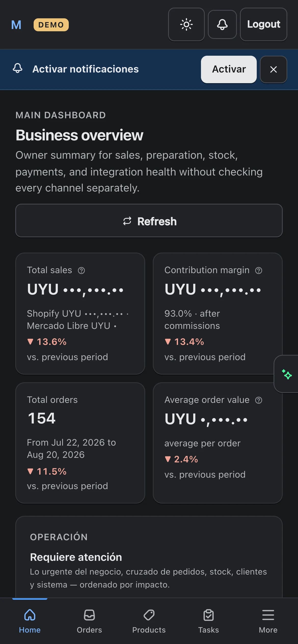The width and height of the screenshot is (298, 644).
Task: Open the notifications bell in header
Action: point(222,24)
